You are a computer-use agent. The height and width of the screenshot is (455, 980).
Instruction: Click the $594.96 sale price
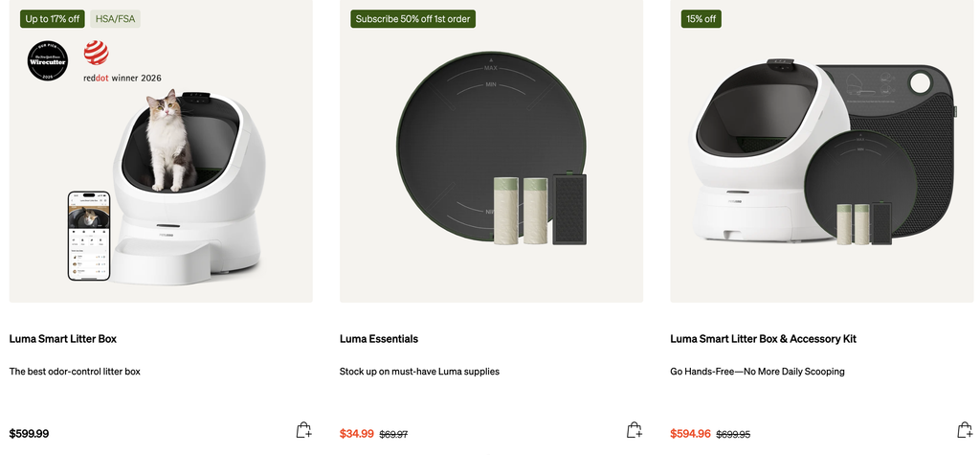point(691,434)
